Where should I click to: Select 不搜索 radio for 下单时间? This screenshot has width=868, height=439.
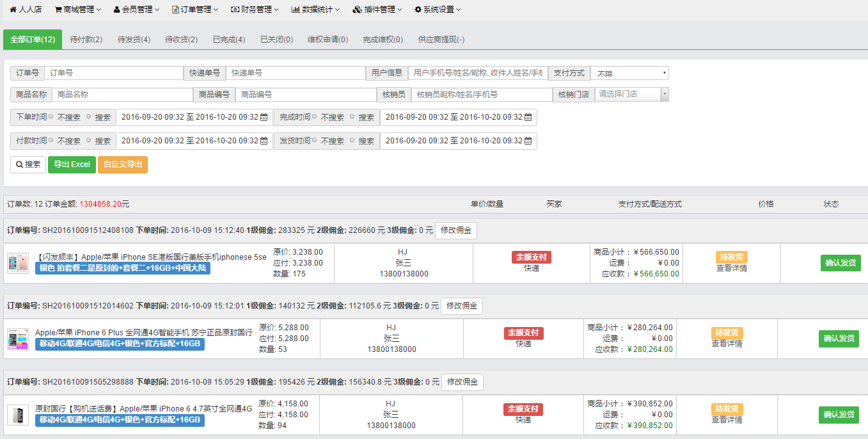pyautogui.click(x=51, y=117)
